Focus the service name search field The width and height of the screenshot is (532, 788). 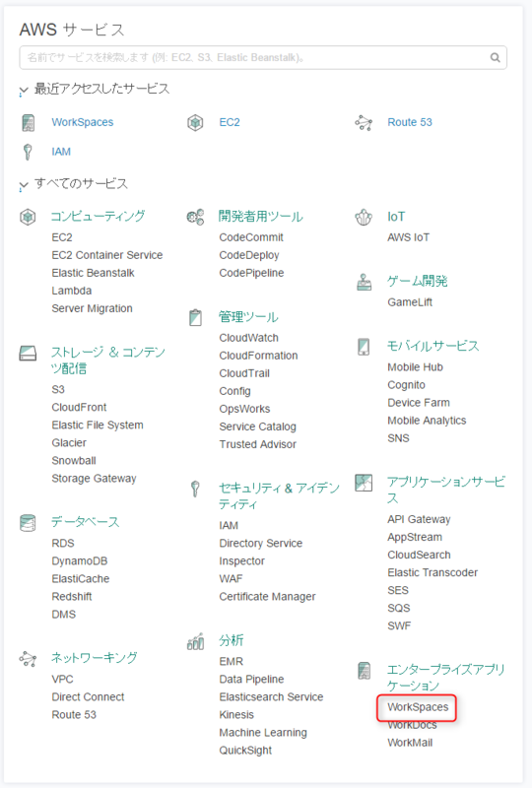[x=263, y=58]
